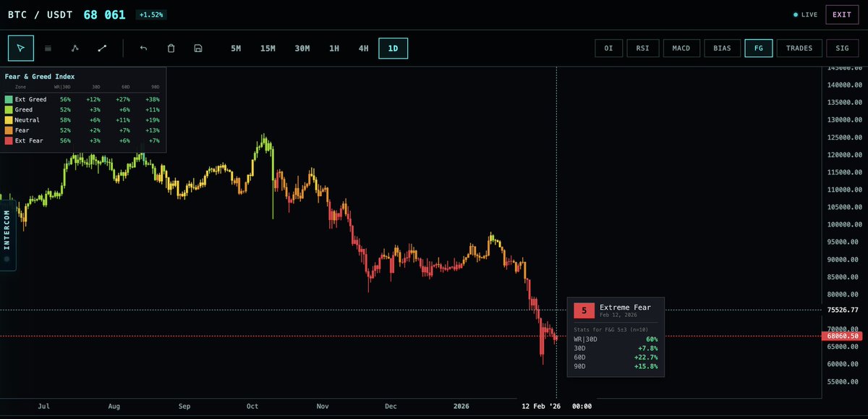
Task: Click the 75526.77 crosshair price label
Action: tap(844, 310)
